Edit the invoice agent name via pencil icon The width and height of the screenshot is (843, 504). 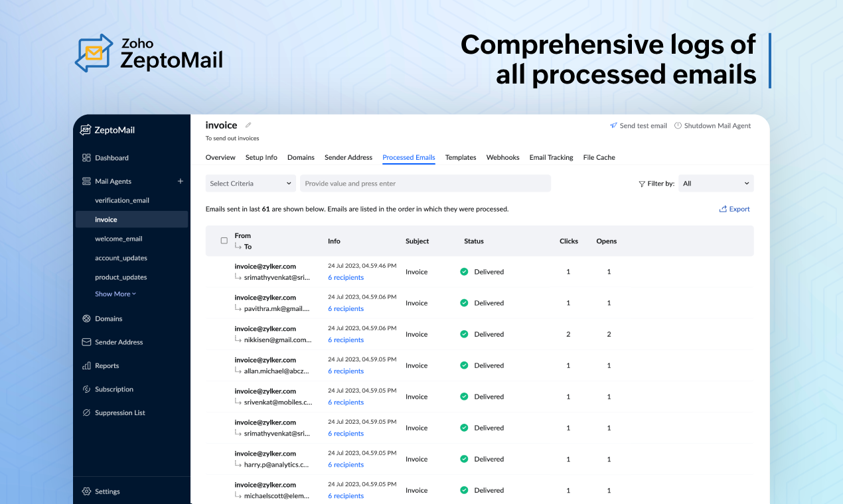click(248, 125)
